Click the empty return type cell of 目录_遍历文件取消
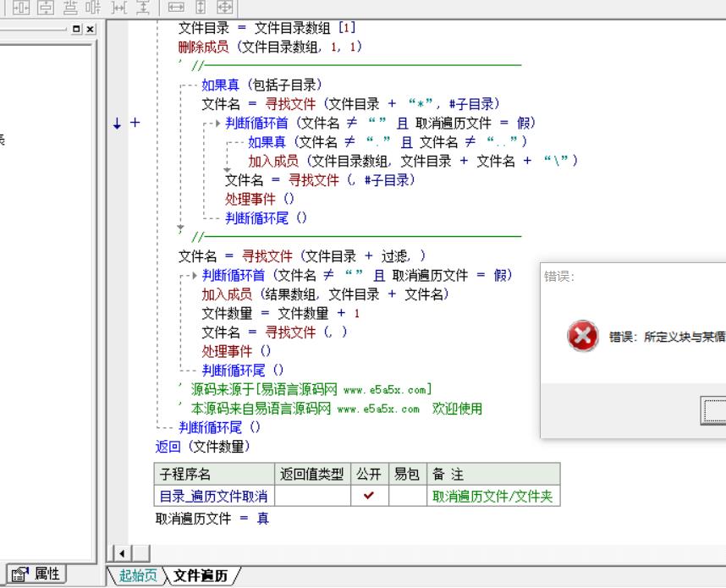This screenshot has width=726, height=588. [x=312, y=496]
